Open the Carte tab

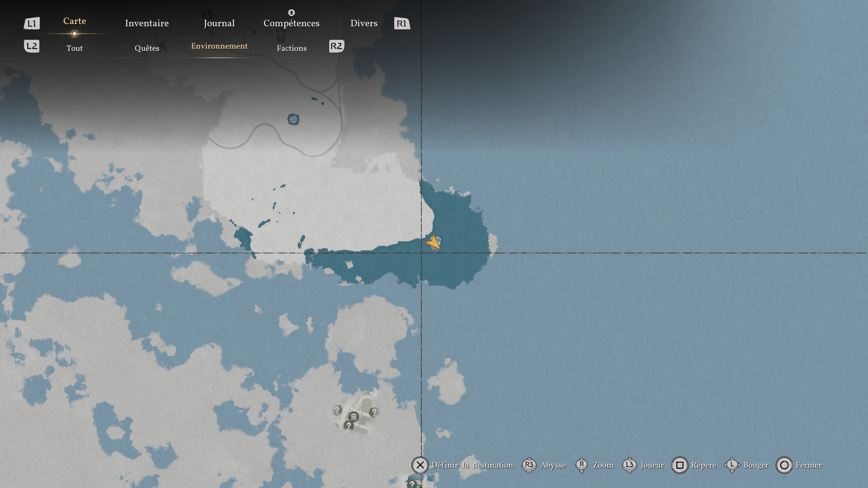pyautogui.click(x=74, y=21)
